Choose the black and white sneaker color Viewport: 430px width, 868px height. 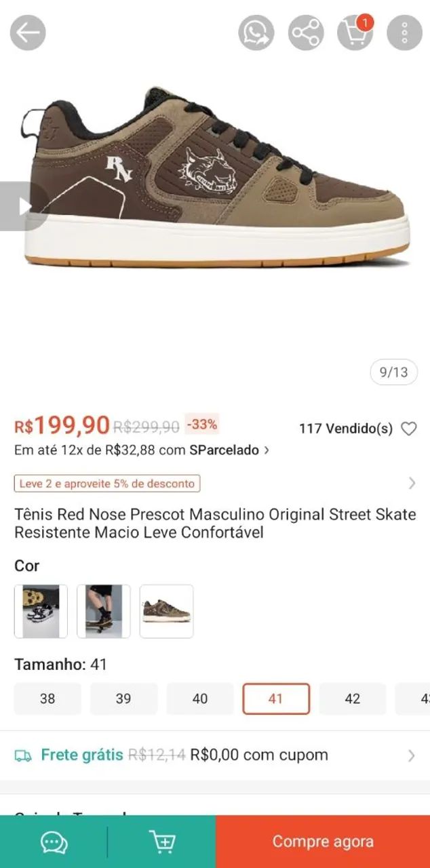coord(41,611)
